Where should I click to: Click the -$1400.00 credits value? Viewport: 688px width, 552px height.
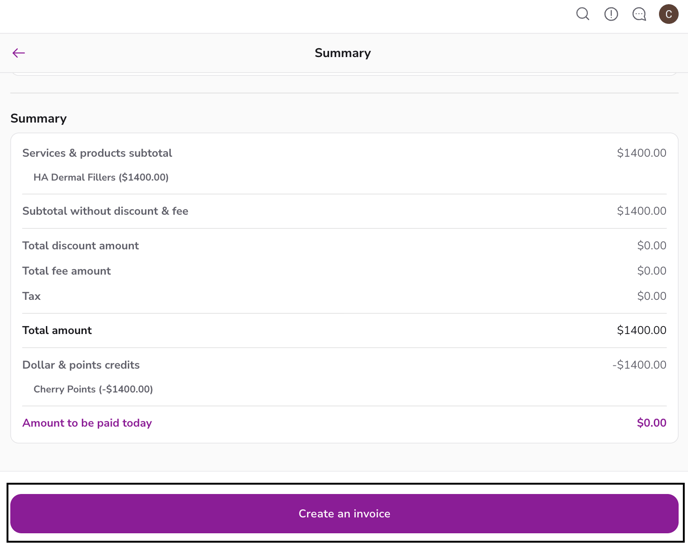(639, 365)
